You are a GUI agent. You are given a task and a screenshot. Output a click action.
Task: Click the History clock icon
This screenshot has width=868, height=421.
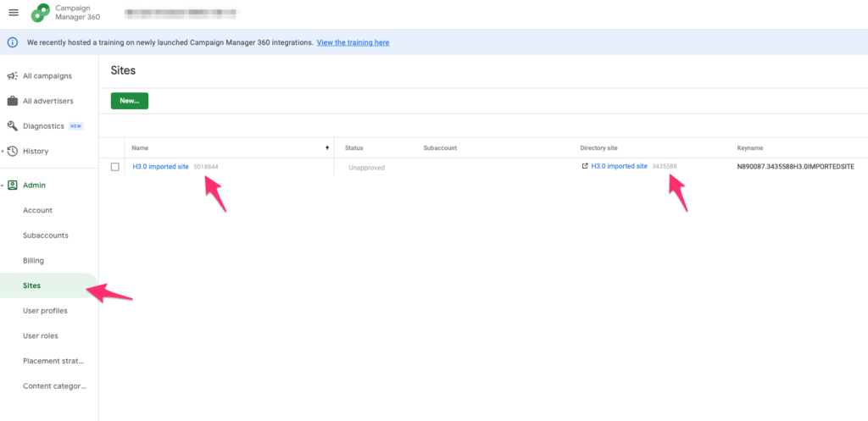tap(13, 152)
